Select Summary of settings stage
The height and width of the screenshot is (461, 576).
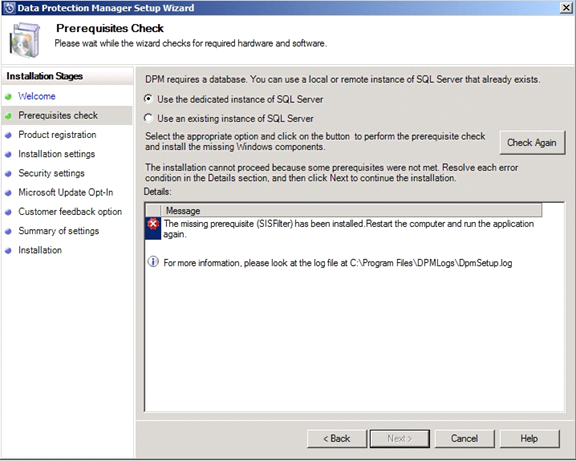click(59, 231)
